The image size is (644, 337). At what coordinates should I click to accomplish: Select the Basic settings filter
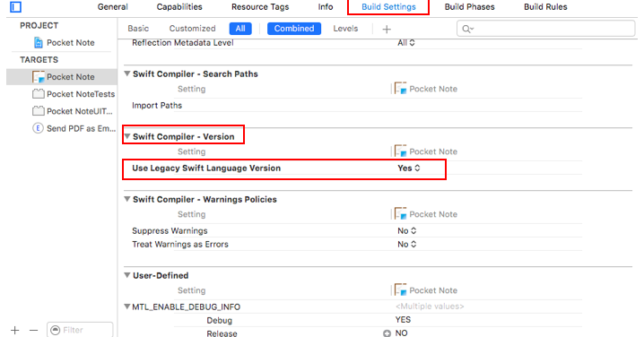pos(138,29)
